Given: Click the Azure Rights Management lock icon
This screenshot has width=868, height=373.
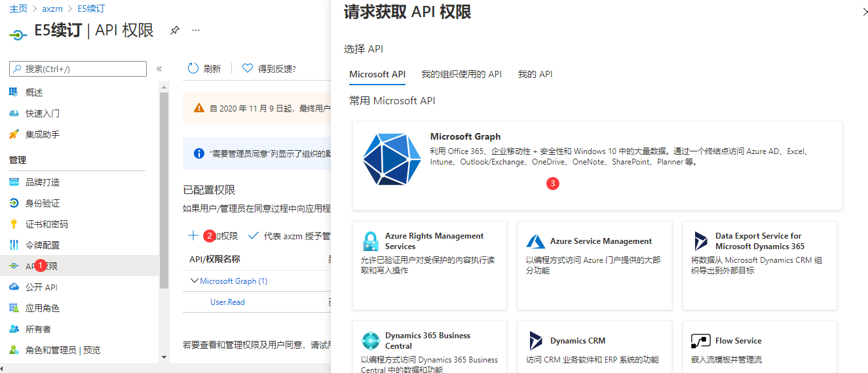Looking at the screenshot, I should pos(371,241).
